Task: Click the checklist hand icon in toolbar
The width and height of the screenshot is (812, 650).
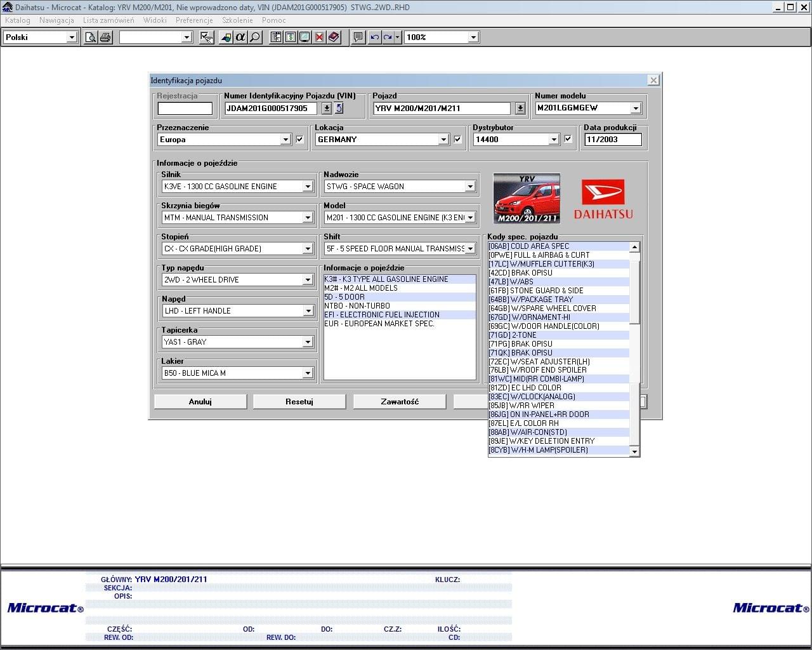Action: [x=206, y=37]
